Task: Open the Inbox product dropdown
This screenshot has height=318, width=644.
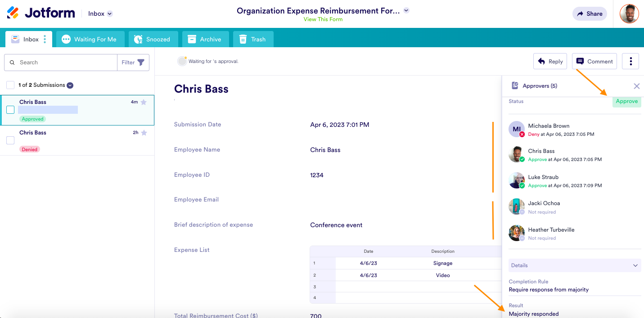Action: [100, 13]
